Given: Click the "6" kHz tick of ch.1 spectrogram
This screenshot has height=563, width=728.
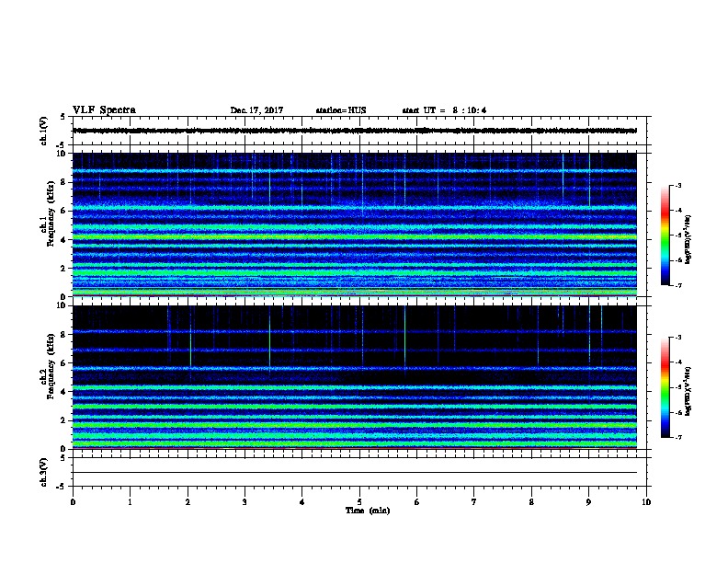Looking at the screenshot, I should tap(65, 211).
